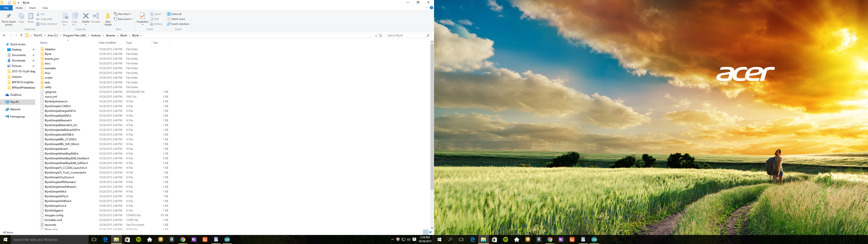Viewport: 868px width, 244px height.
Task: Open Properties with the checkmark icon
Action: [142, 19]
